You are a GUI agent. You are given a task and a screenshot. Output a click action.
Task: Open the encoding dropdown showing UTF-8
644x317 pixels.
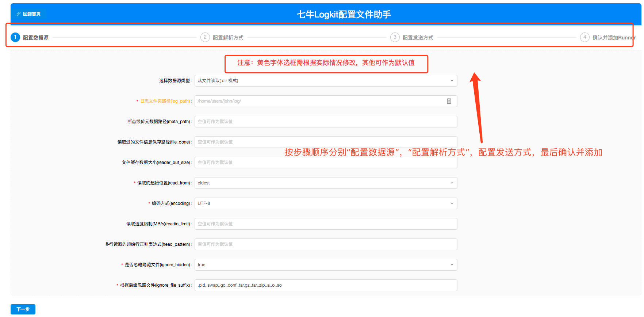[x=326, y=203]
